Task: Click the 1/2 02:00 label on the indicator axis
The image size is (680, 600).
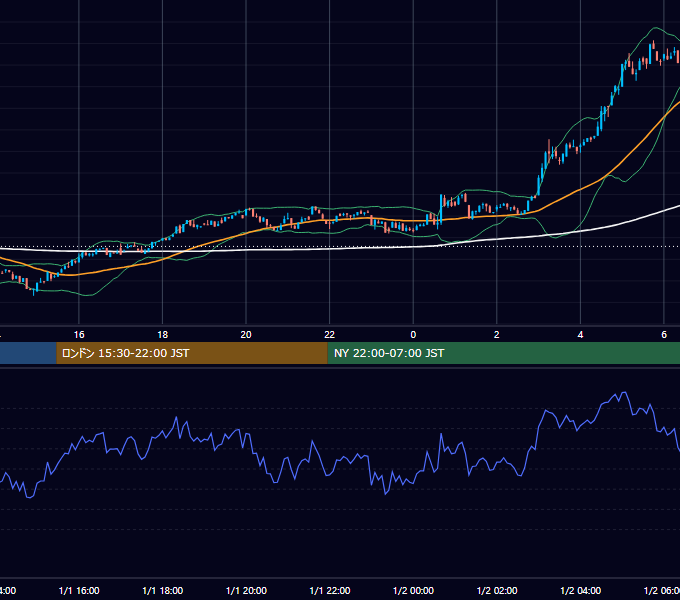Action: click(x=497, y=591)
